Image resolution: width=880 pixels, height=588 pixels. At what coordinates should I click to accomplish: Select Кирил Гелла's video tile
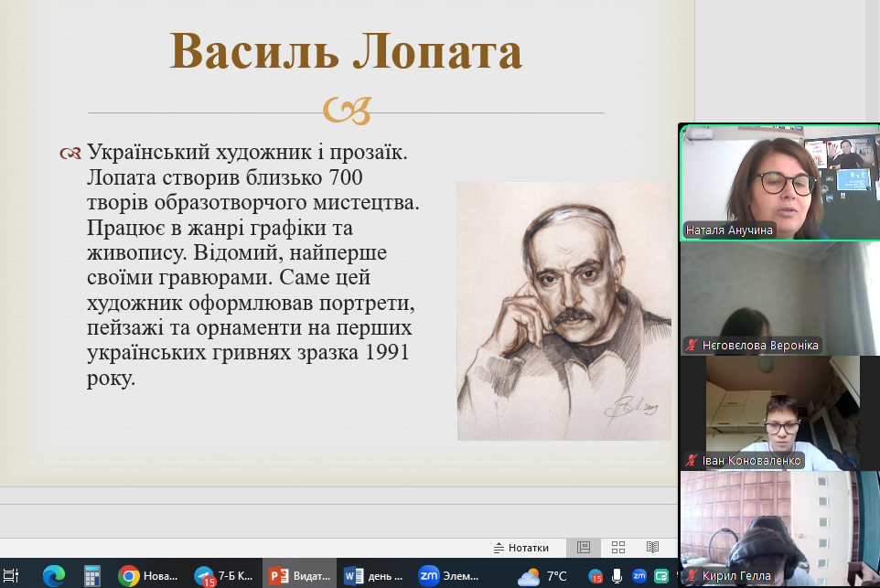(x=780, y=529)
